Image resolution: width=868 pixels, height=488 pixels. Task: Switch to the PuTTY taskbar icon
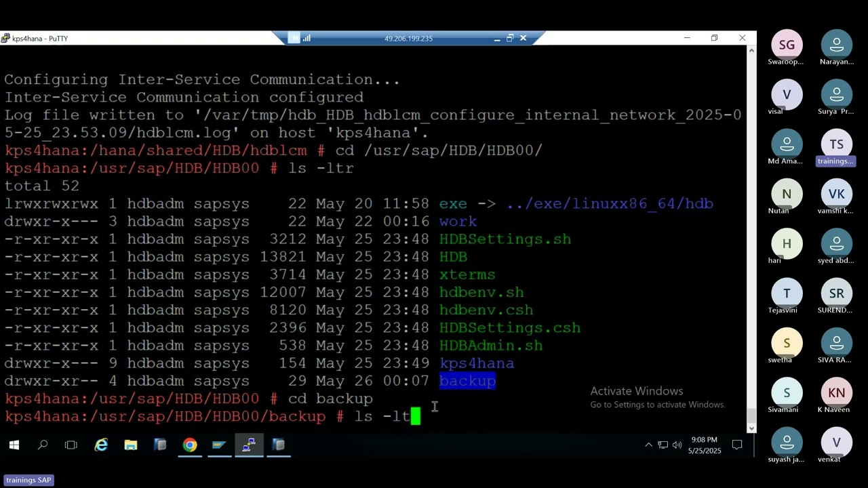pyautogui.click(x=249, y=445)
